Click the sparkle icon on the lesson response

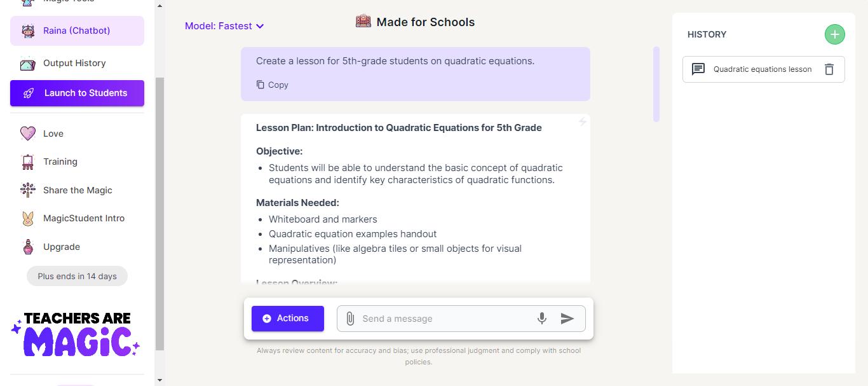[x=582, y=122]
